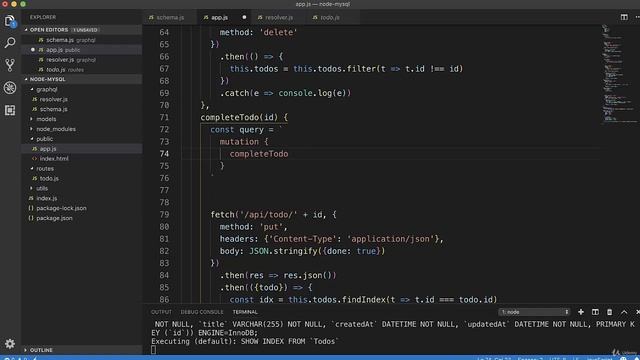This screenshot has height=360, width=640.
Task: Switch to the todo.js tab
Action: (x=330, y=18)
